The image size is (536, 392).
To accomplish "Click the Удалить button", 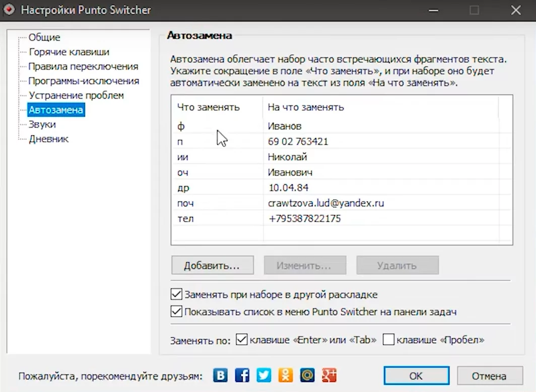I will click(397, 265).
